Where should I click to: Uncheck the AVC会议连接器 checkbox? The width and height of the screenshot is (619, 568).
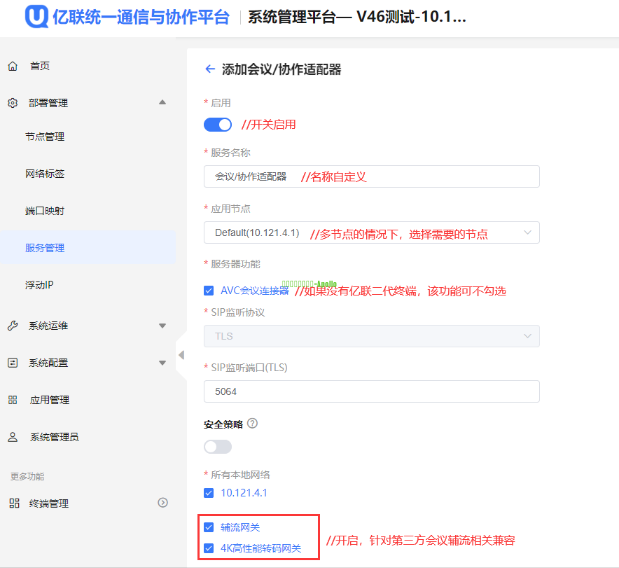pos(209,291)
